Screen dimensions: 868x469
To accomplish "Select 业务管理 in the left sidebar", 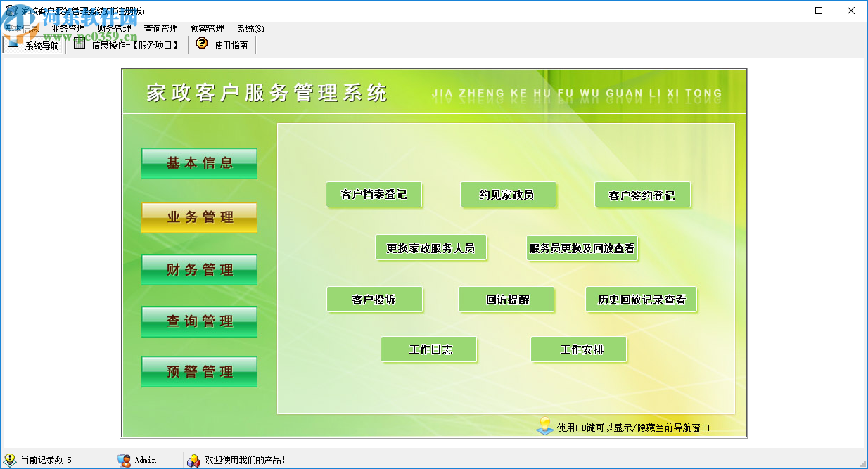I will click(x=199, y=217).
